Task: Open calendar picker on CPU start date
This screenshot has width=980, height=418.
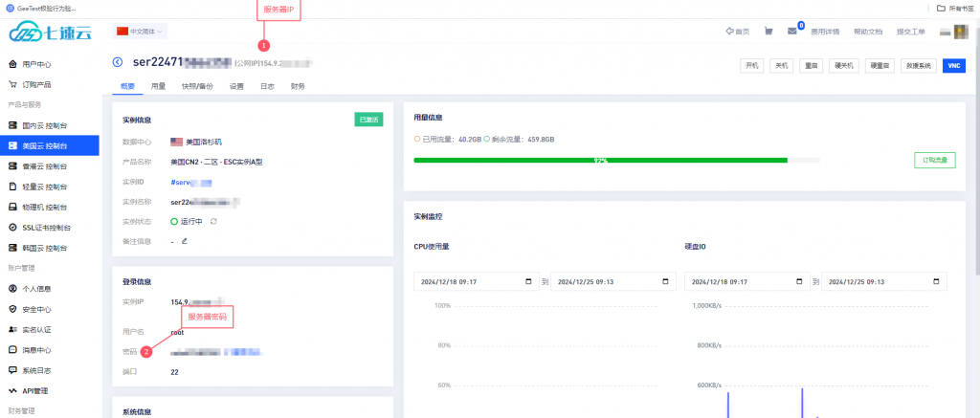Action: pyautogui.click(x=529, y=281)
